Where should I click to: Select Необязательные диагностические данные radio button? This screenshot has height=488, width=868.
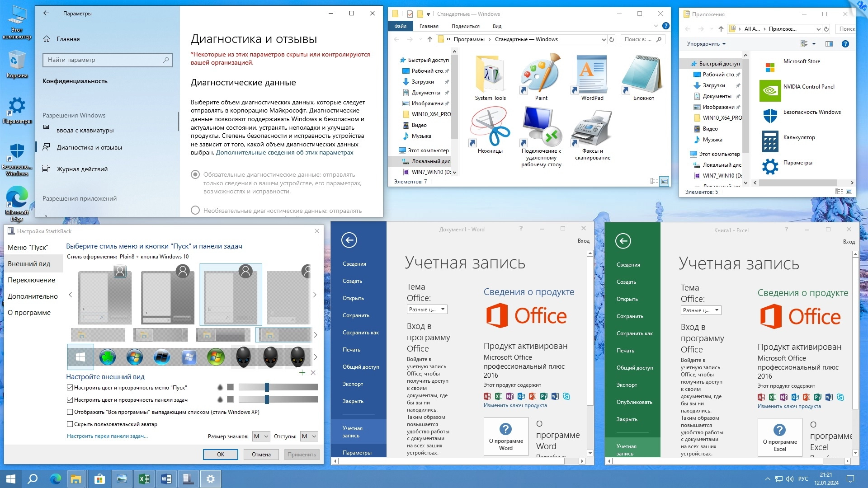(195, 211)
